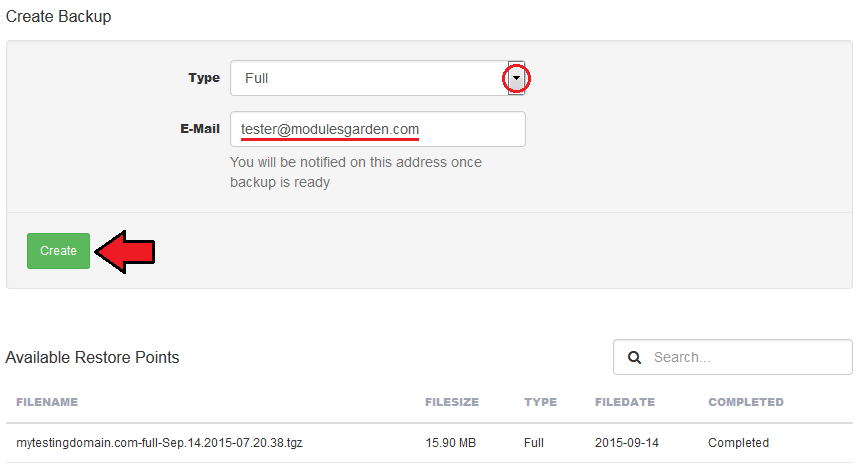
Task: Focus the E-Mail input field
Action: 377,129
